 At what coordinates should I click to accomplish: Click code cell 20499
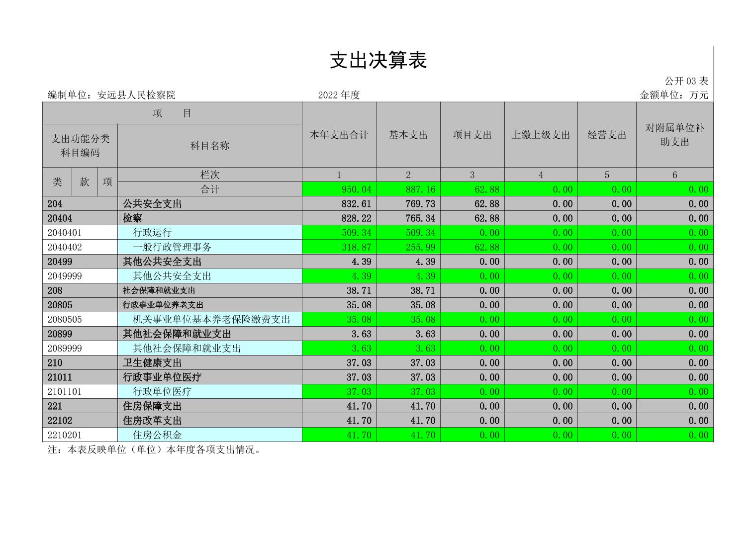[x=80, y=262]
